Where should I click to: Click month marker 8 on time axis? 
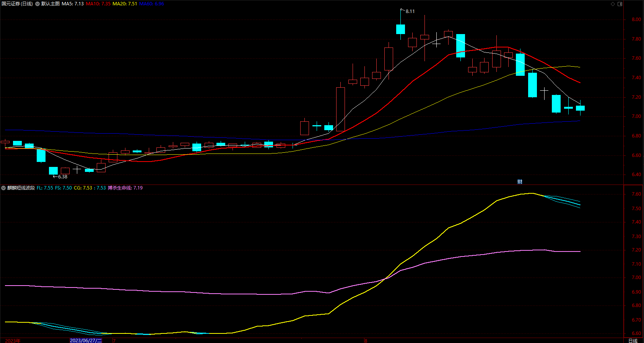(366, 341)
